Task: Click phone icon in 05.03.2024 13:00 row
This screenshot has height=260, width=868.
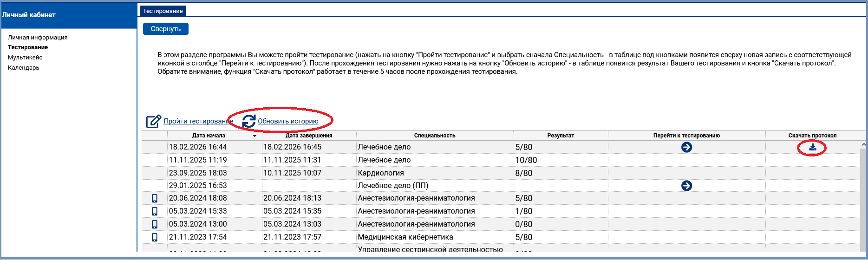Action: click(155, 224)
